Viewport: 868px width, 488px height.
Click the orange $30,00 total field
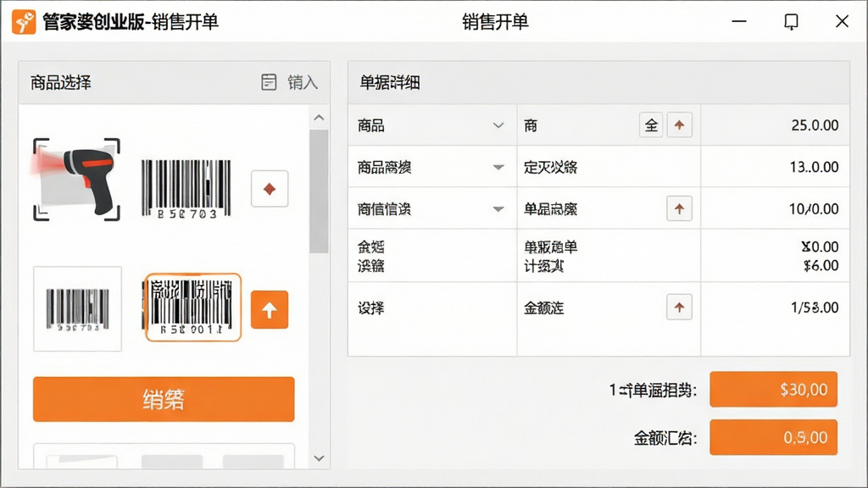(x=773, y=390)
